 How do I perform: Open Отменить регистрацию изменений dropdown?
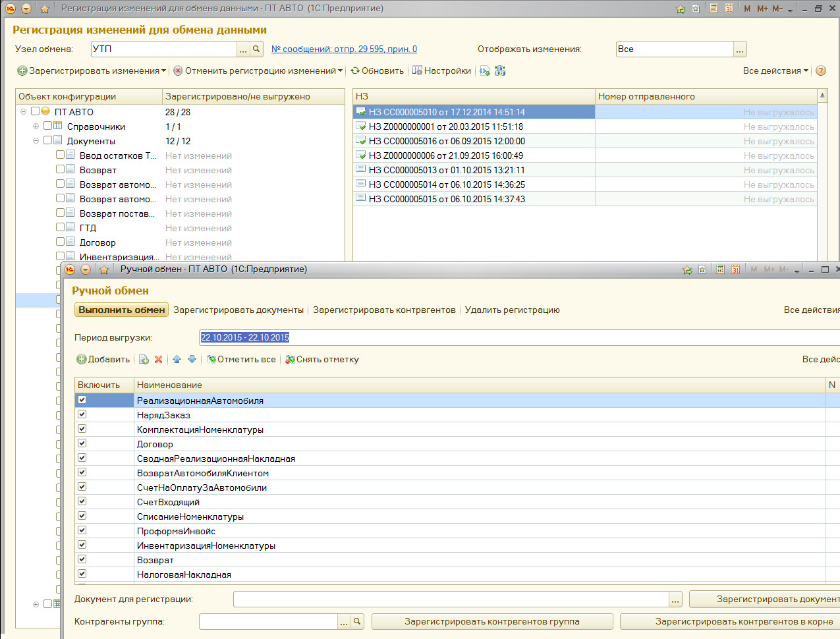point(258,70)
